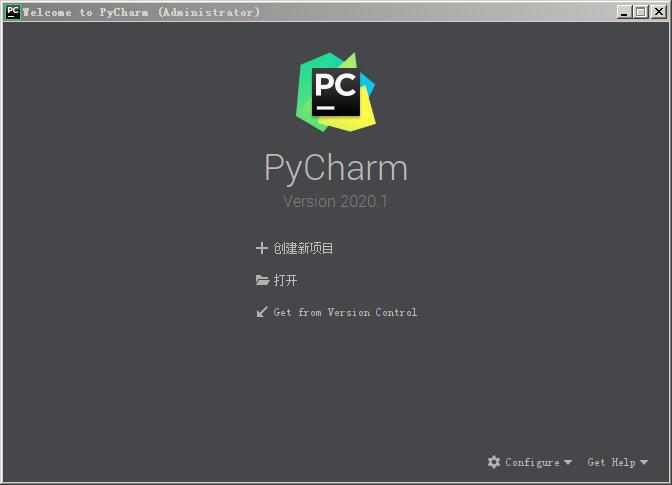Maximize the Welcome to PyCharm window

point(641,12)
